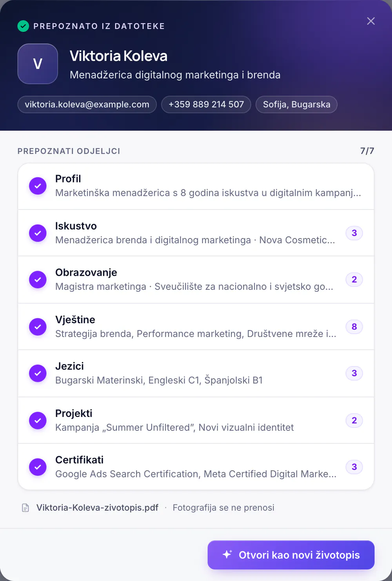Click the Magistra marketinga education summary text
392x581 pixels.
[194, 287]
